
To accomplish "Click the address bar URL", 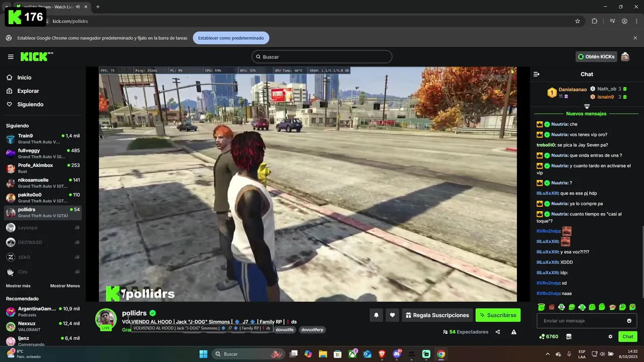I will coord(70,21).
